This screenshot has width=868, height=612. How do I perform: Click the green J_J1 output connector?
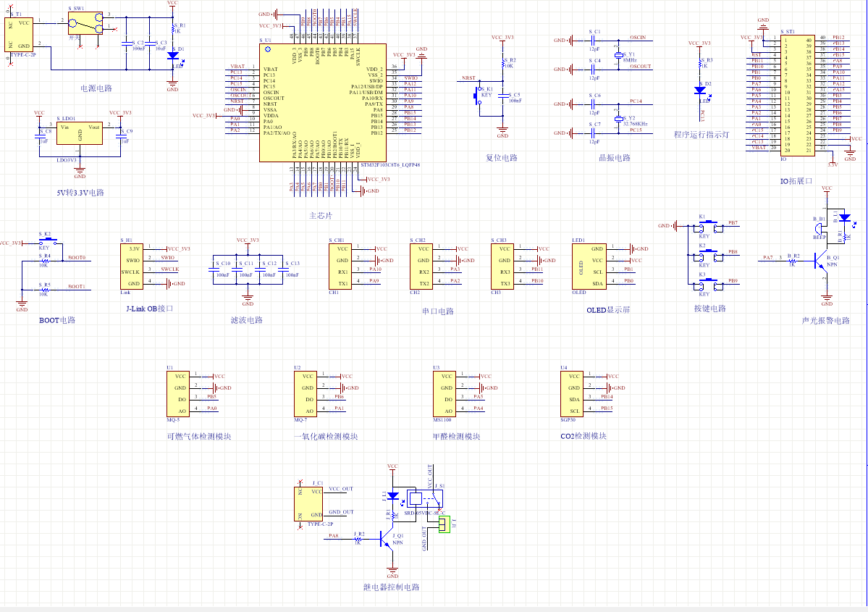click(x=444, y=524)
